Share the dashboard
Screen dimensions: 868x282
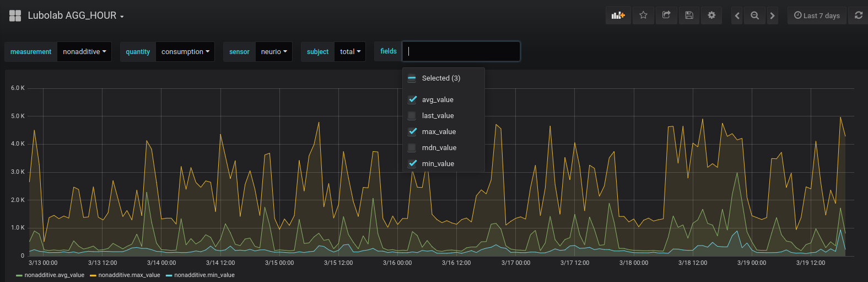(x=666, y=15)
